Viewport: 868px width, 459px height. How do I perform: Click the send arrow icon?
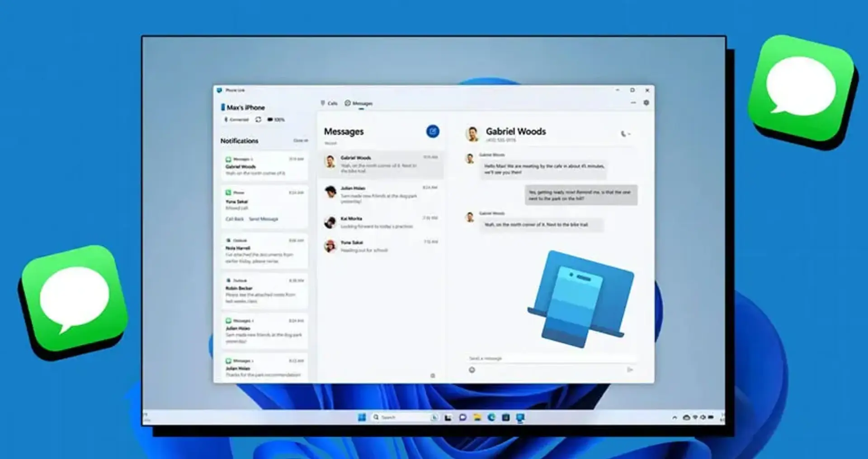click(x=630, y=370)
